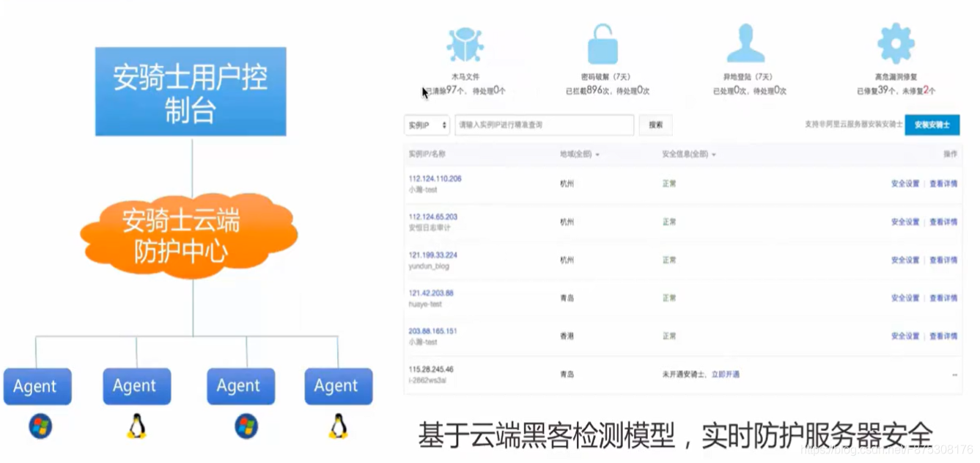980x463 pixels.
Task: Click Linux penguin under the rightmost Agent box
Action: [x=337, y=426]
